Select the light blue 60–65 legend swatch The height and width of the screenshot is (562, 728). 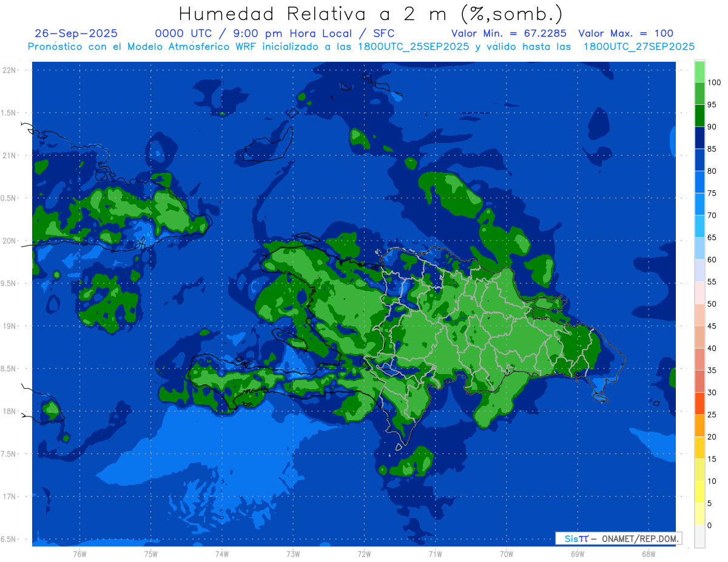699,248
